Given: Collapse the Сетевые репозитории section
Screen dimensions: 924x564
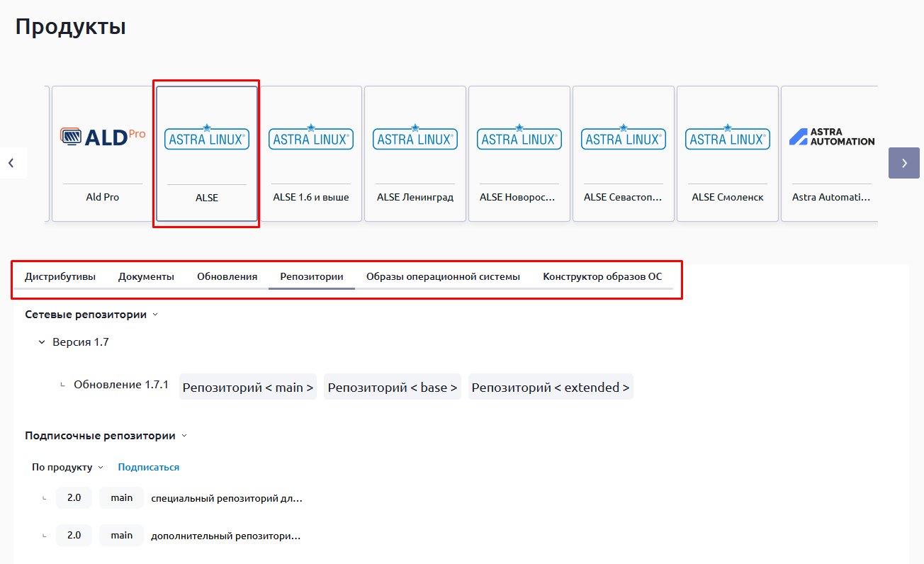Looking at the screenshot, I should tap(155, 315).
